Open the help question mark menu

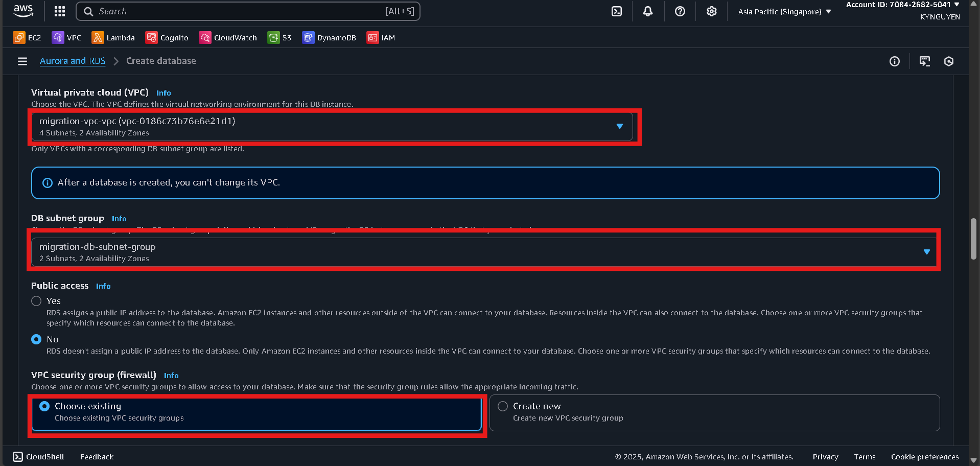pyautogui.click(x=680, y=11)
